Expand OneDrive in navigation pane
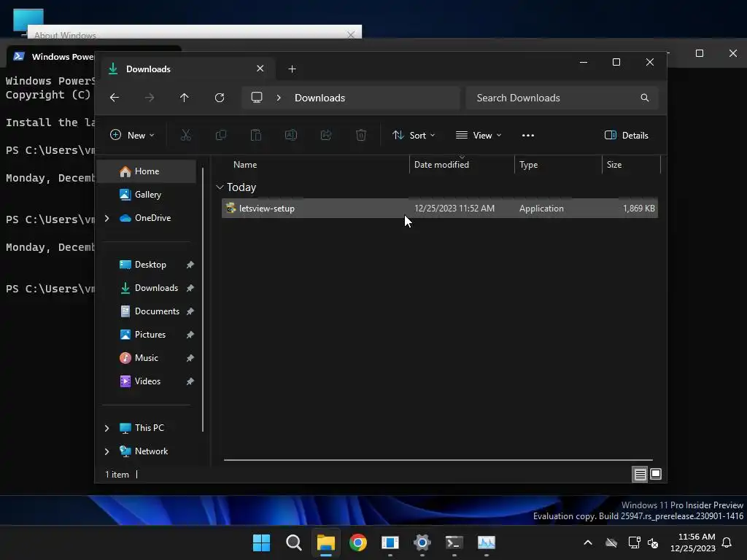Screen dimensions: 747x560 pyautogui.click(x=107, y=218)
